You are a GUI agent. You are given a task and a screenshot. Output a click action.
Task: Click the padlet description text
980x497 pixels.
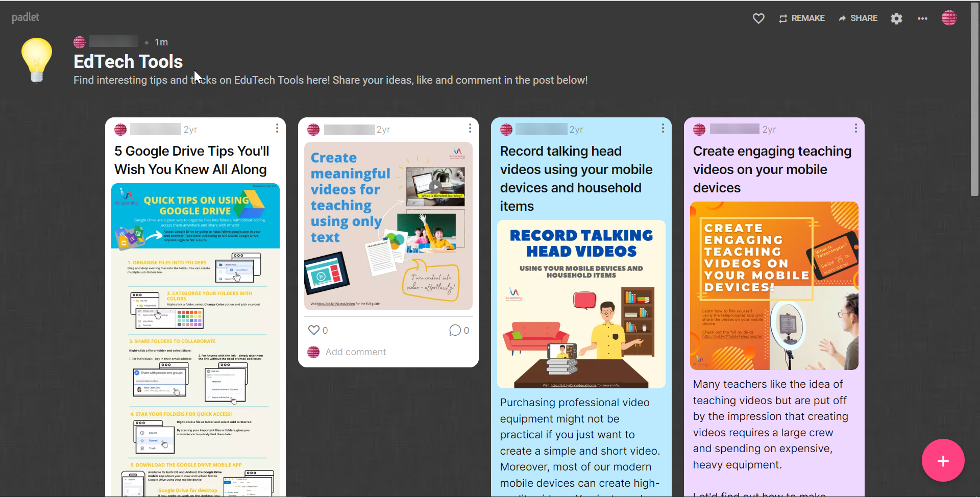tap(331, 80)
